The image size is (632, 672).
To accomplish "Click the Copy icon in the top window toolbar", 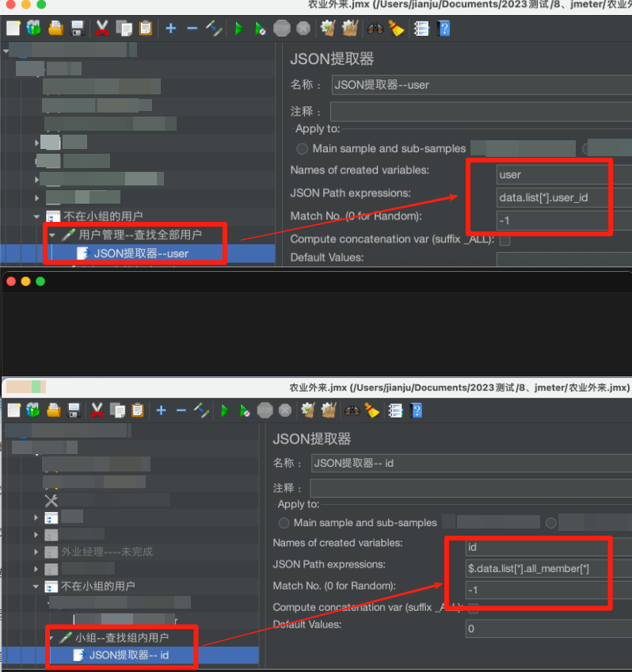I will [124, 29].
